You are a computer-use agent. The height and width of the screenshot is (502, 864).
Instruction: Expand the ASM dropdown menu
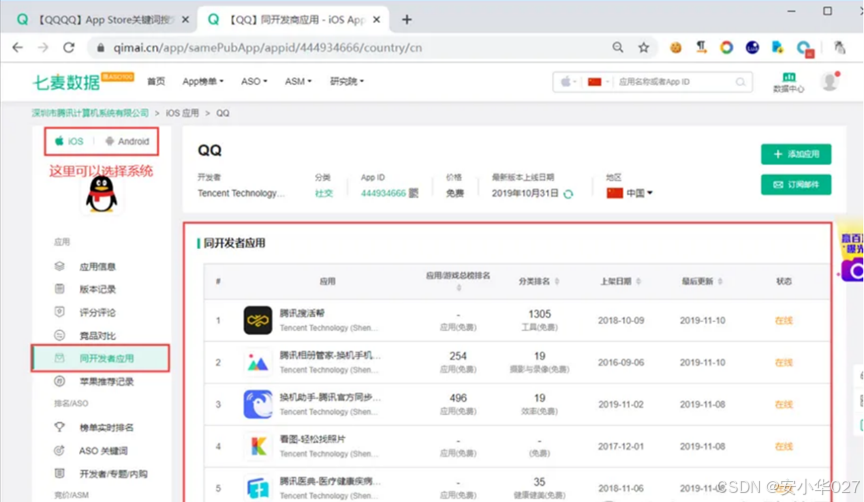pyautogui.click(x=298, y=82)
